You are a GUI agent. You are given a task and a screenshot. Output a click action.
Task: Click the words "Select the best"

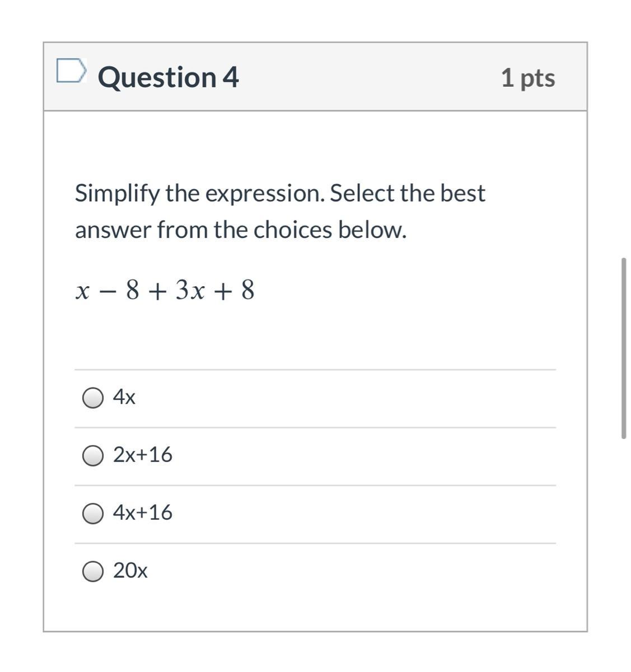tap(407, 193)
